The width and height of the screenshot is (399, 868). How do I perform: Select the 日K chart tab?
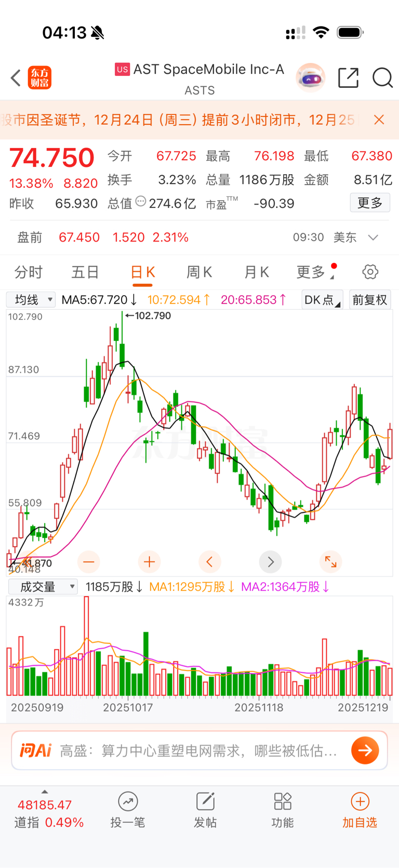[142, 272]
